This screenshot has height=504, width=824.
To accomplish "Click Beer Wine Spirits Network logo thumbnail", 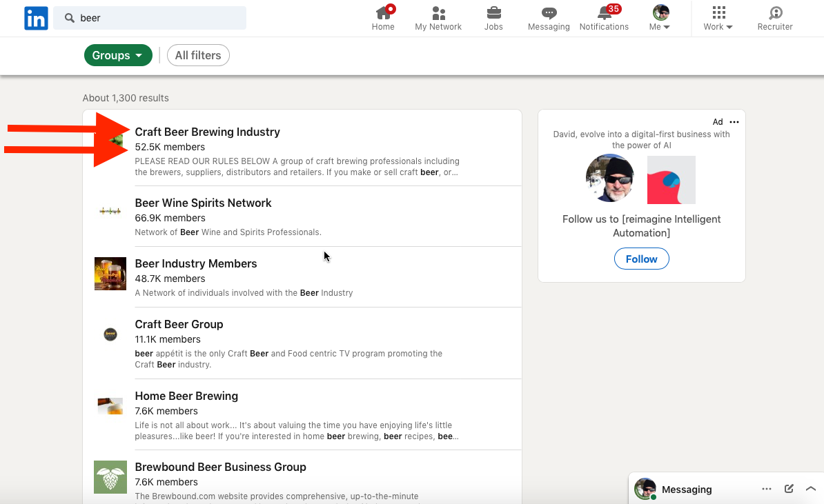I will [110, 211].
